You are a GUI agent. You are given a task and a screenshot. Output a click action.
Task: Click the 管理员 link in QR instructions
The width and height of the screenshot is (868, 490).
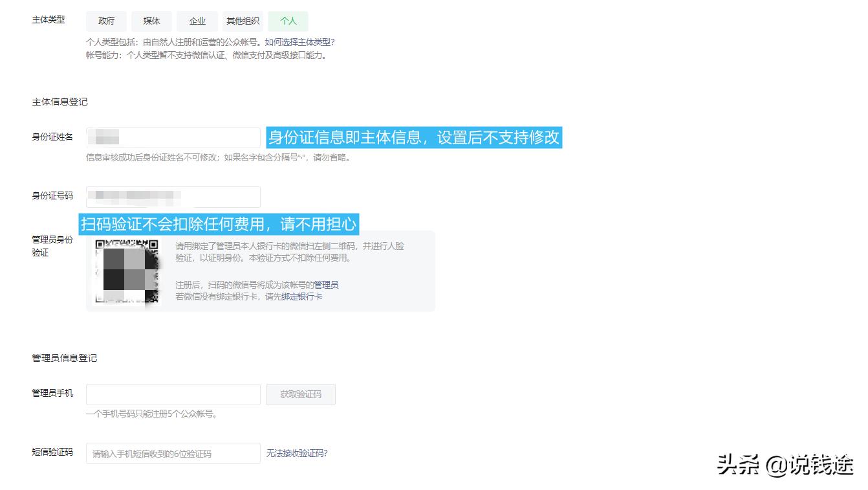(327, 284)
